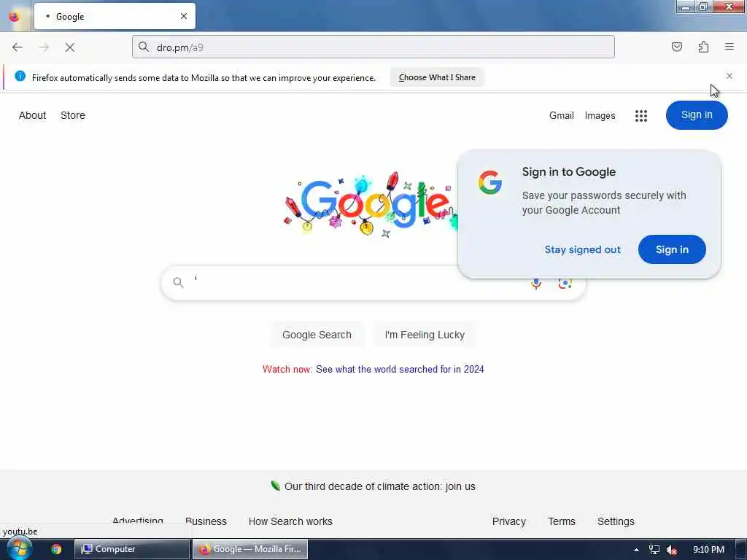Click the Google G logo in popup
The height and width of the screenshot is (560, 747).
click(x=490, y=182)
